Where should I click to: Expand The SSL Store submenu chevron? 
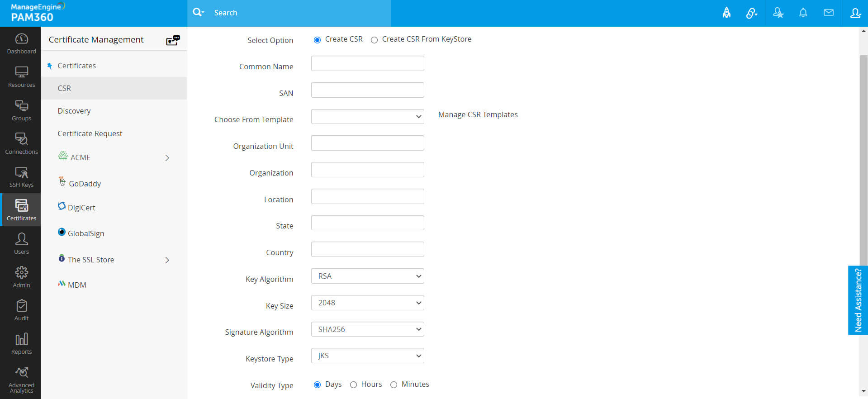[167, 260]
